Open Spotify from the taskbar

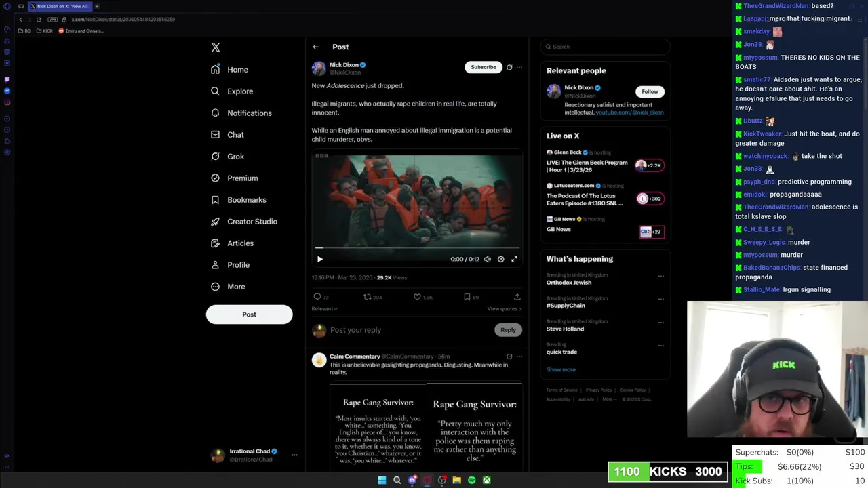[x=471, y=480]
